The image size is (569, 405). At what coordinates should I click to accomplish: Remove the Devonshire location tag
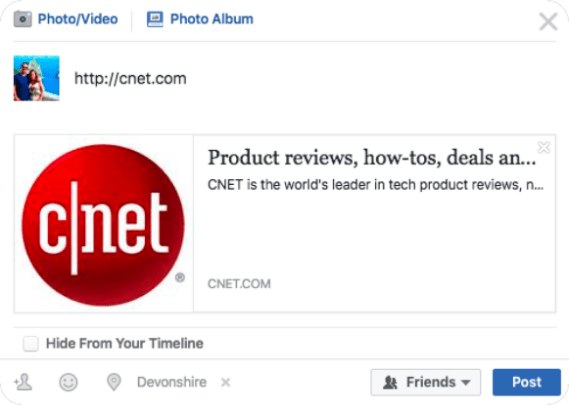[226, 382]
